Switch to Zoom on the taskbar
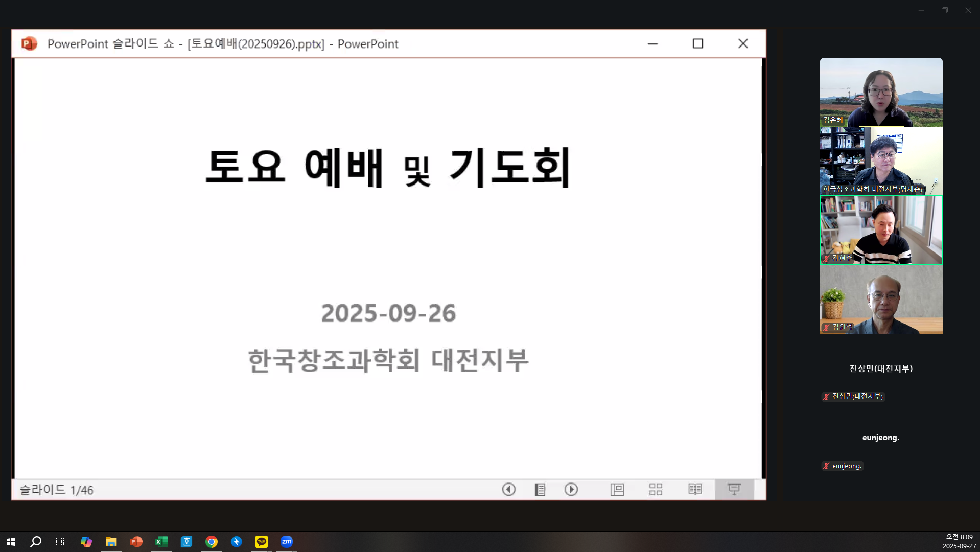This screenshot has width=980, height=552. tap(287, 542)
